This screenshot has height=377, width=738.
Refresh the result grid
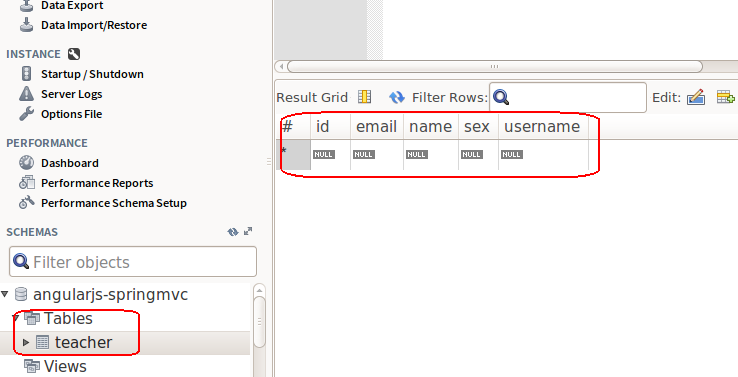pos(397,97)
